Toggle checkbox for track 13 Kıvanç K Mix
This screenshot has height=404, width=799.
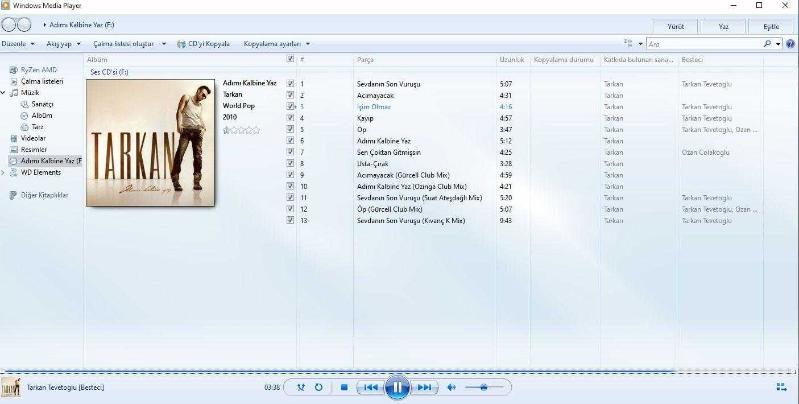[290, 220]
